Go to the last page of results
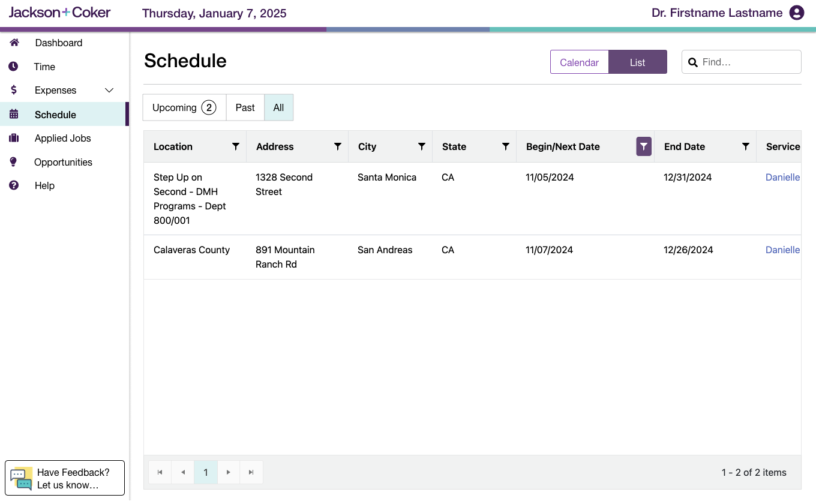This screenshot has height=504, width=816. [251, 472]
